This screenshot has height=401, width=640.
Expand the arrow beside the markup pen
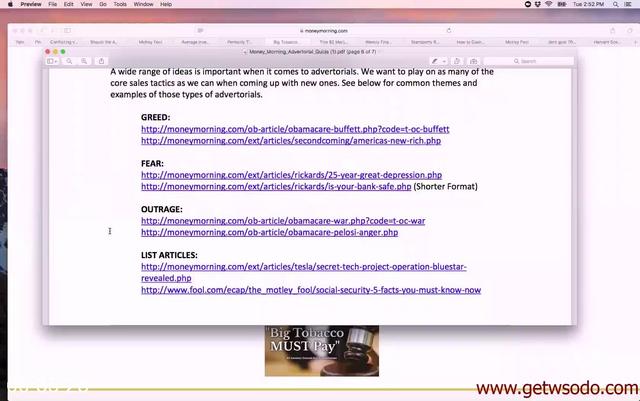444,61
